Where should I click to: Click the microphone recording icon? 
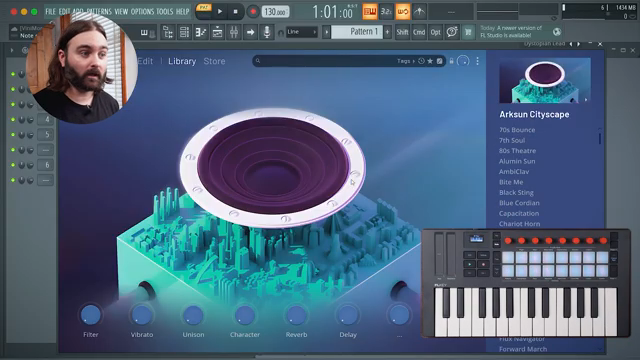tap(267, 32)
